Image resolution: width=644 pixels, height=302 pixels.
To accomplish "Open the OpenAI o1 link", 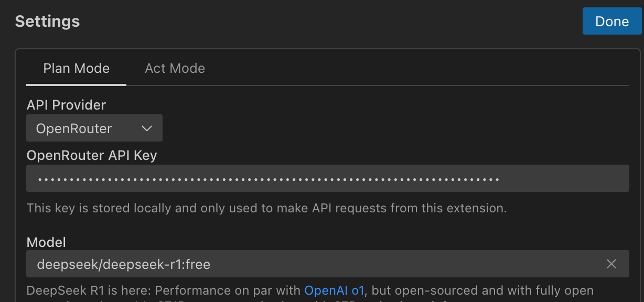I will coord(334,290).
